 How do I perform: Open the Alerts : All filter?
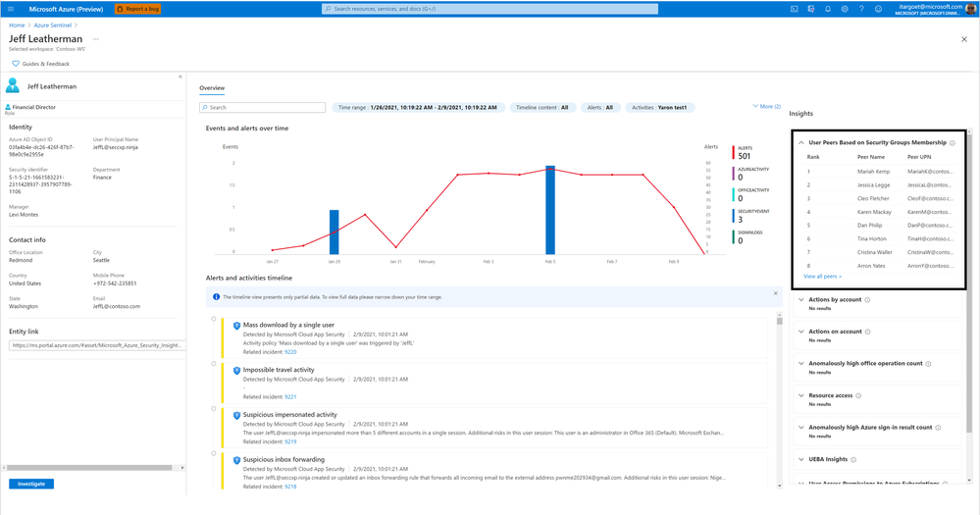pos(600,108)
